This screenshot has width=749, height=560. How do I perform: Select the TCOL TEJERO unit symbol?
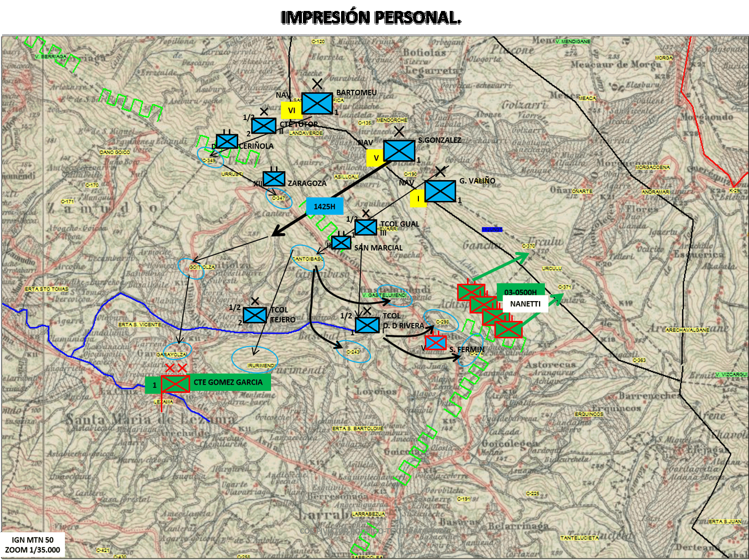point(255,315)
